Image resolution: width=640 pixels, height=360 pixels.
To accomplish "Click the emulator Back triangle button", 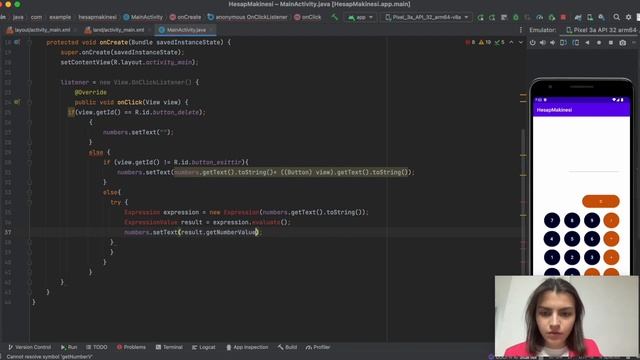I will (x=587, y=42).
